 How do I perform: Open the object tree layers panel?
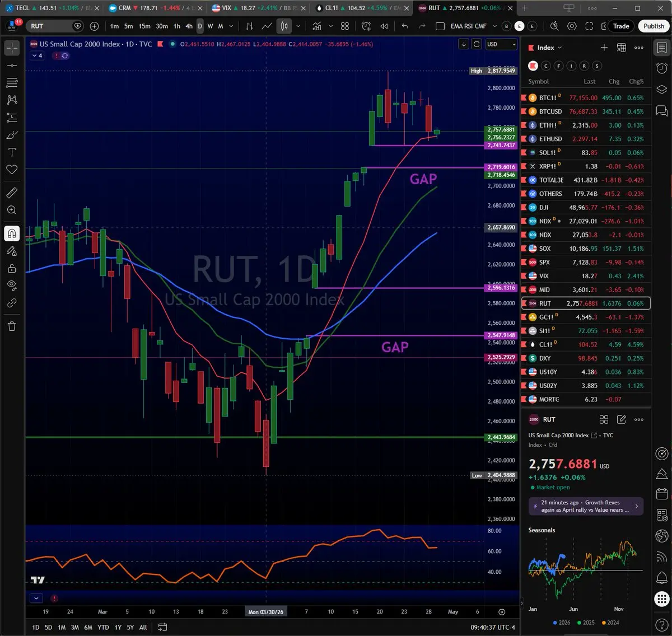[661, 90]
